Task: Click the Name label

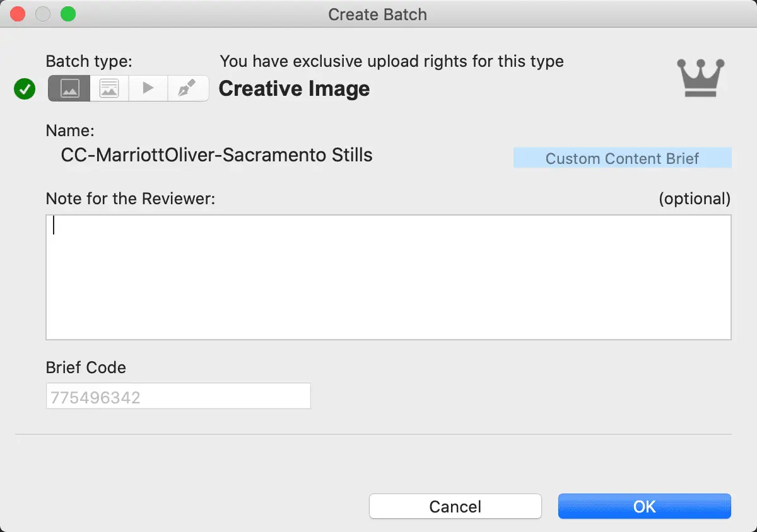Action: (x=70, y=131)
